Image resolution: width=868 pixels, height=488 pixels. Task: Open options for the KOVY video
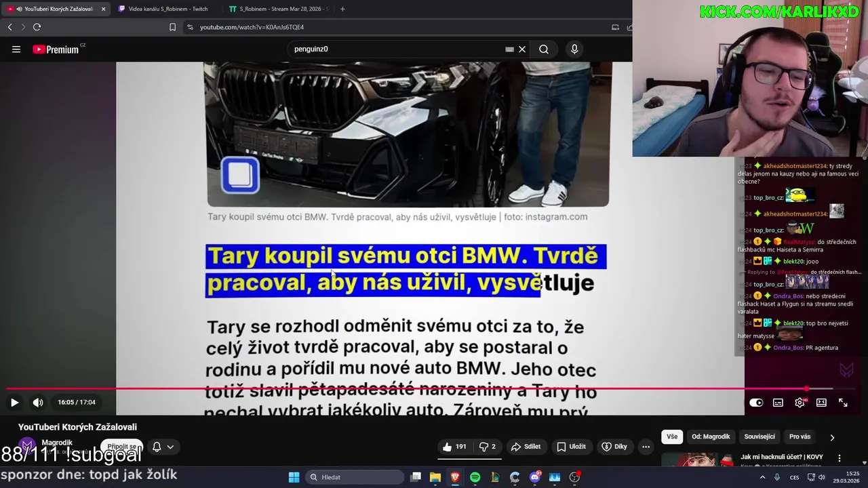tap(840, 458)
